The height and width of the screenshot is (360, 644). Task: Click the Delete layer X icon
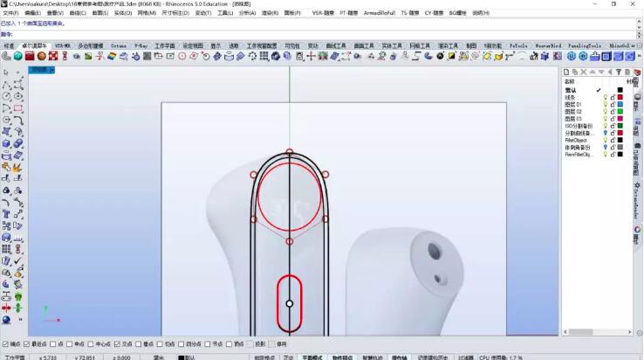pyautogui.click(x=584, y=72)
